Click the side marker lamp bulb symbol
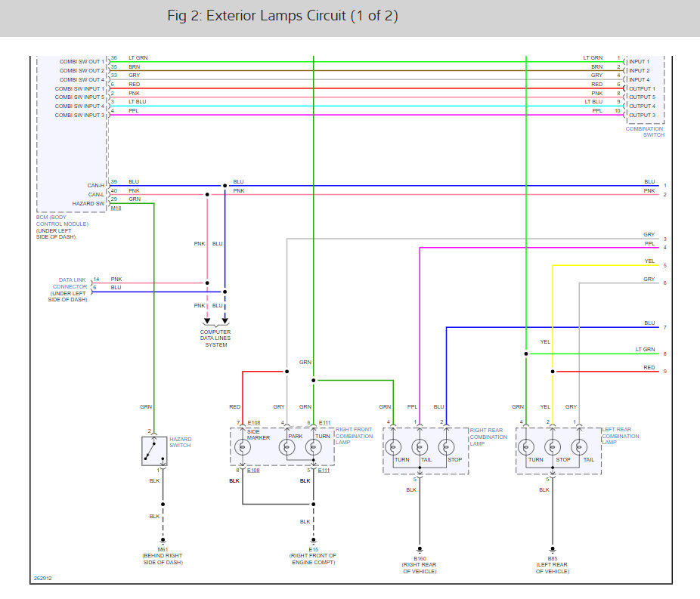This screenshot has width=700, height=599. [x=243, y=447]
